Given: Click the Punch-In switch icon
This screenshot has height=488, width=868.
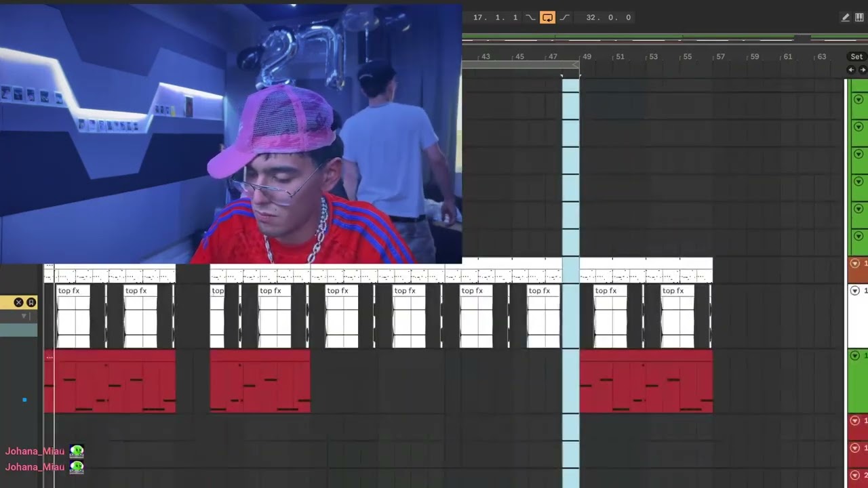Looking at the screenshot, I should coord(530,18).
